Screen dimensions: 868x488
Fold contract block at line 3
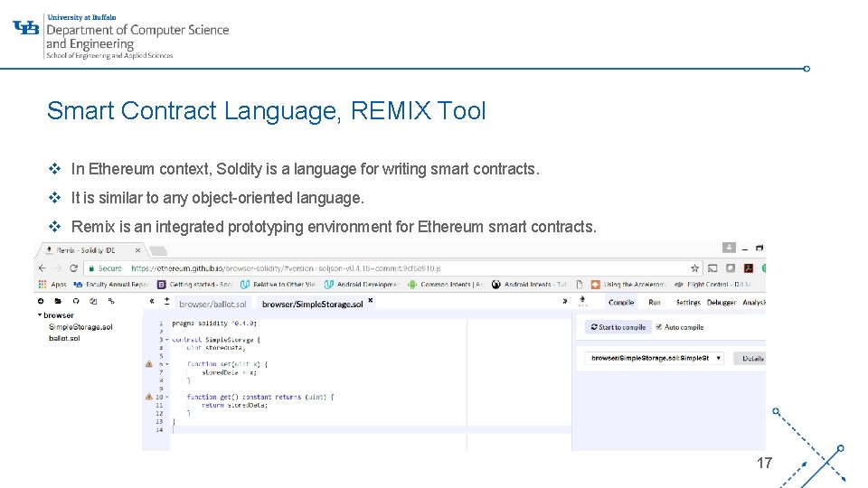pyautogui.click(x=167, y=340)
